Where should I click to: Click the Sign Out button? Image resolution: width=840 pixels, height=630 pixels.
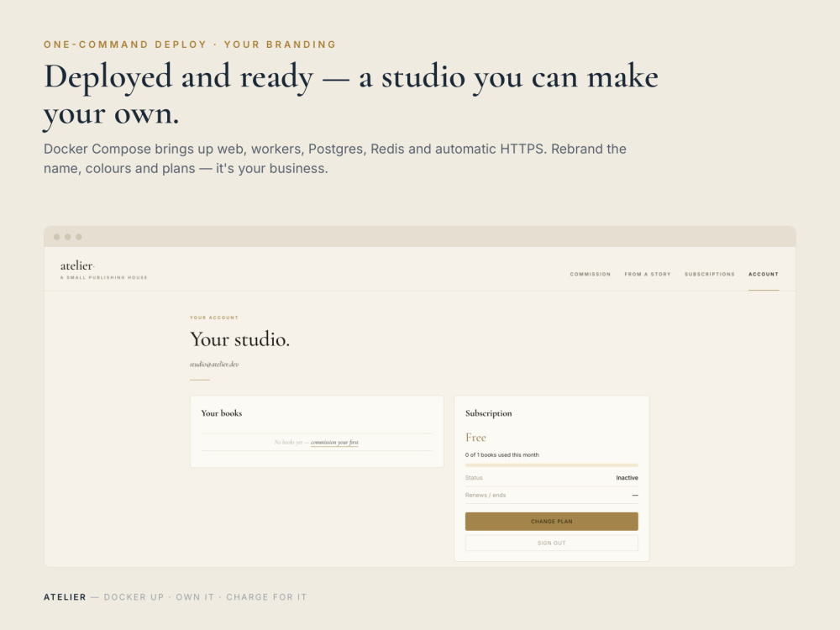(551, 543)
